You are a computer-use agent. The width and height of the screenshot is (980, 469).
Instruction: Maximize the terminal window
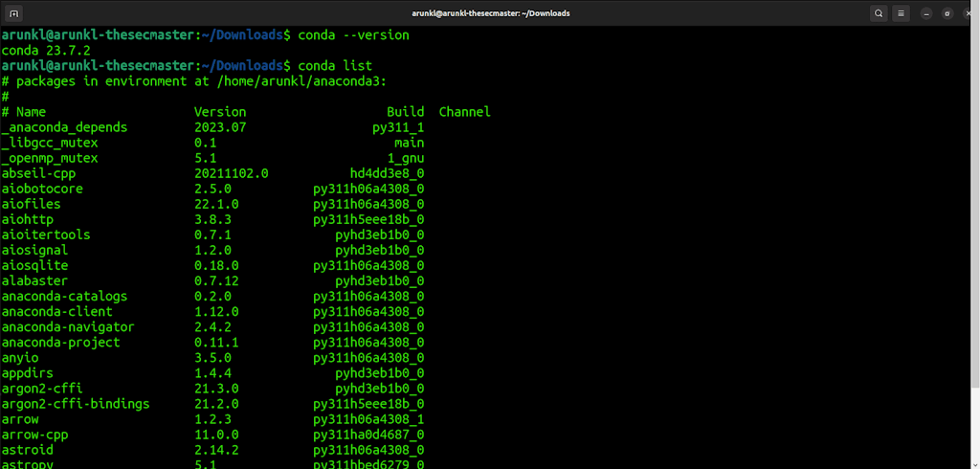pyautogui.click(x=947, y=13)
